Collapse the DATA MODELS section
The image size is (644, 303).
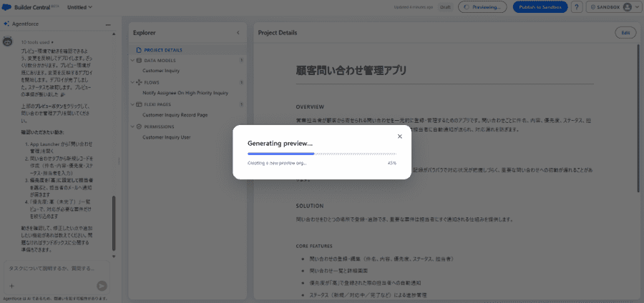[132, 60]
